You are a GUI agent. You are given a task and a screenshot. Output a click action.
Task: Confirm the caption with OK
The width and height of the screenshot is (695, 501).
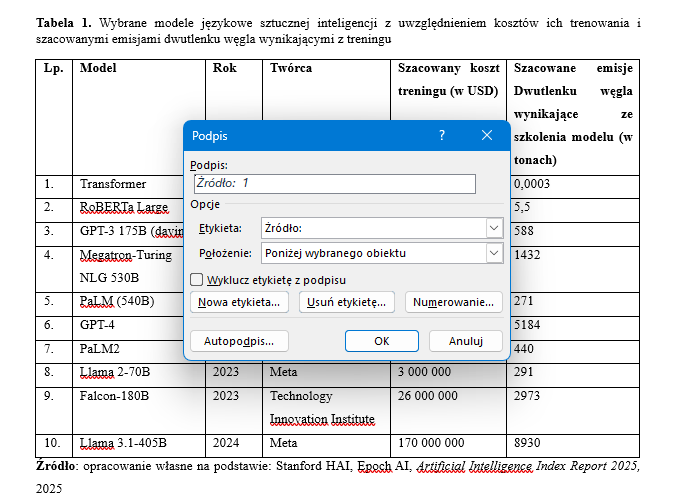(381, 341)
